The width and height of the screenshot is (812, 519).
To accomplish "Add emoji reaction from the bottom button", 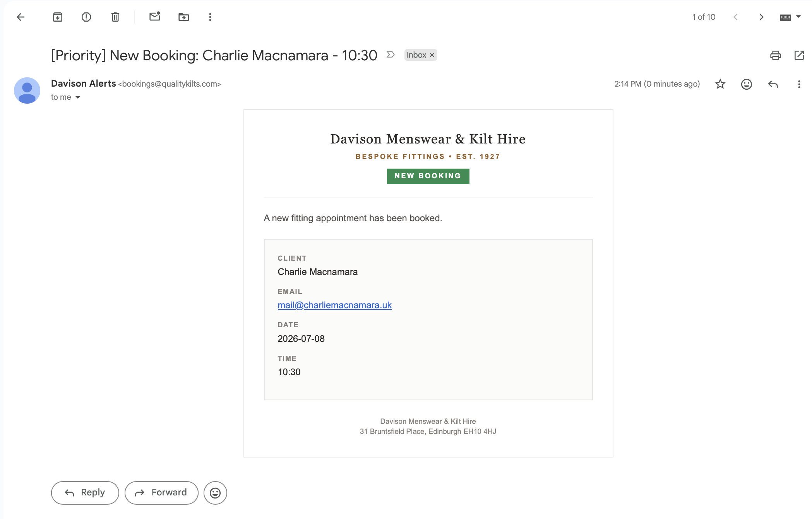I will point(215,493).
